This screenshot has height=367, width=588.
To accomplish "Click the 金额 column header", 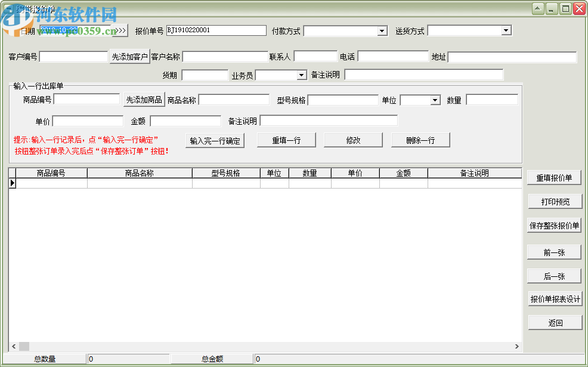I will [404, 173].
